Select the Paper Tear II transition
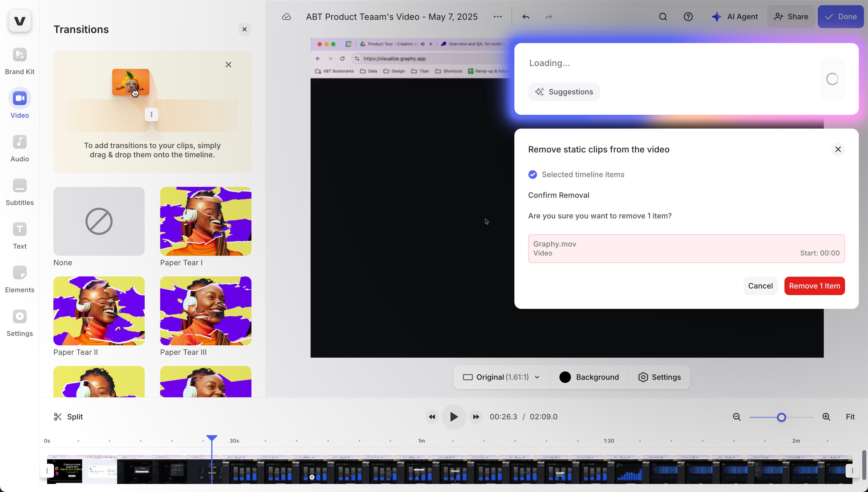The width and height of the screenshot is (868, 492). click(99, 311)
